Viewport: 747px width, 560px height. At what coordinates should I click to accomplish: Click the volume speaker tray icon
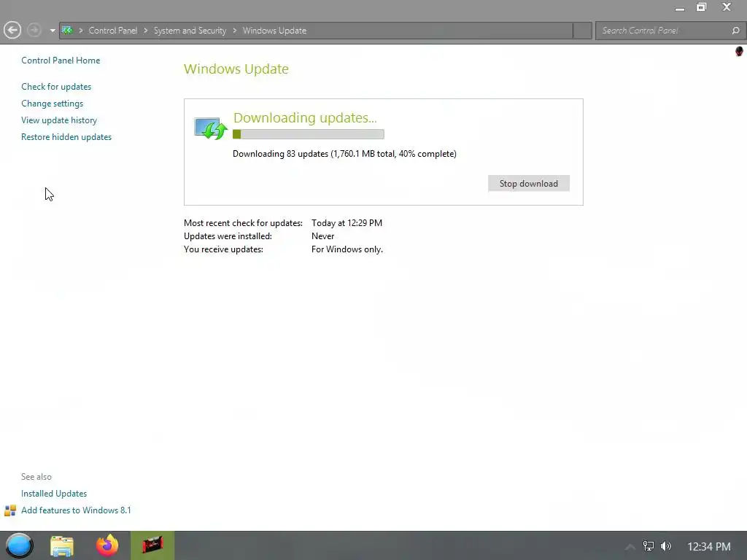666,546
